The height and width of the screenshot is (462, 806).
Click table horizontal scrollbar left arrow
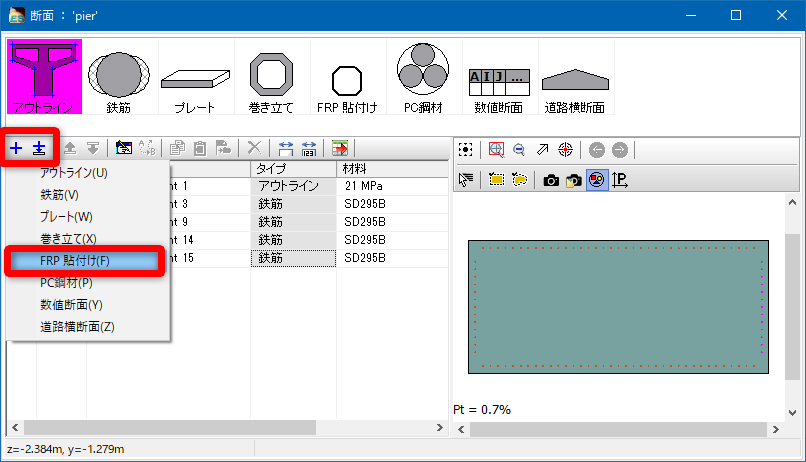coord(15,428)
